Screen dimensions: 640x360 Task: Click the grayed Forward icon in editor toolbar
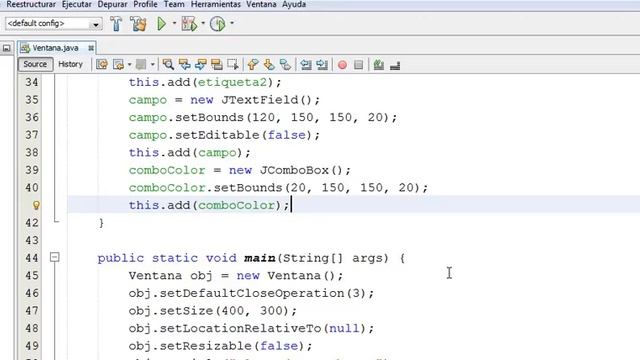[141, 64]
